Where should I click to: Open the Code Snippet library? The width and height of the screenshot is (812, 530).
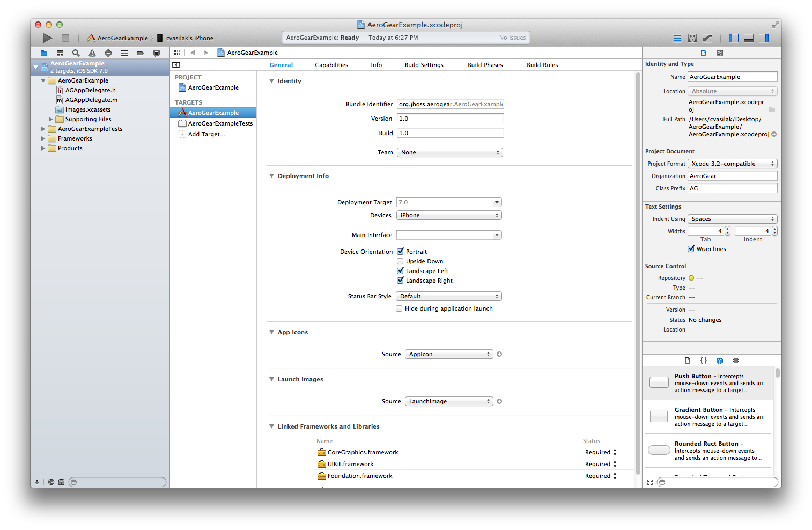(704, 360)
